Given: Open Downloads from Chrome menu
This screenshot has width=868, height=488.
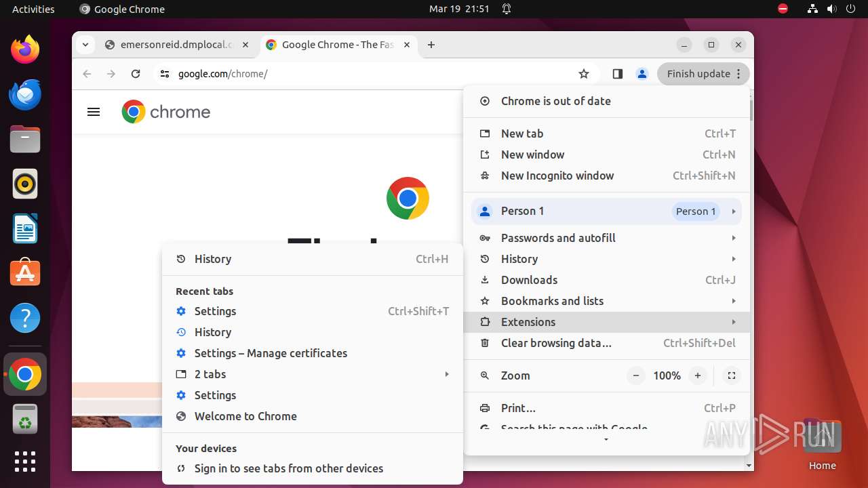Looking at the screenshot, I should click(607, 280).
